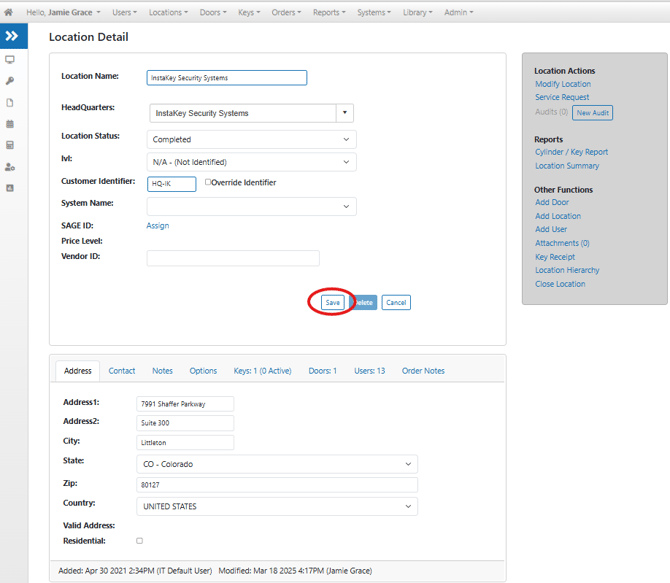Check the Residential checkbox
670x583 pixels.
point(139,541)
